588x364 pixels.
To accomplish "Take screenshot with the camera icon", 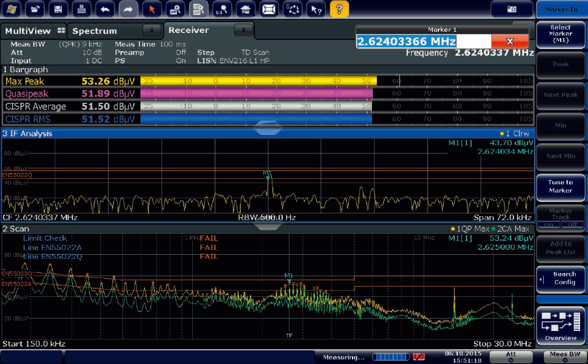I will (x=512, y=9).
